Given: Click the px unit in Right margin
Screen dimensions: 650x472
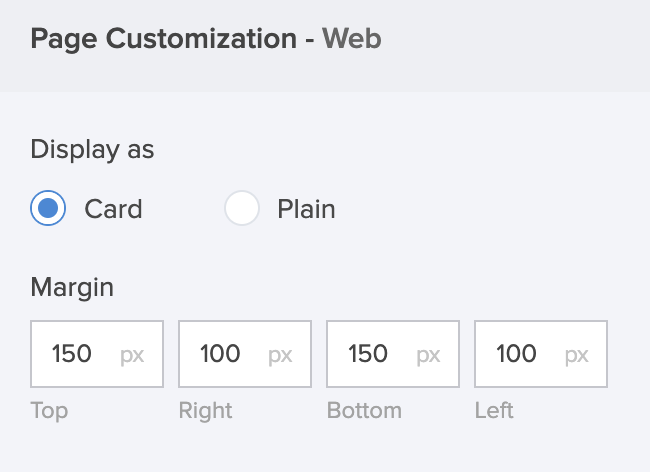Looking at the screenshot, I should pyautogui.click(x=280, y=354).
